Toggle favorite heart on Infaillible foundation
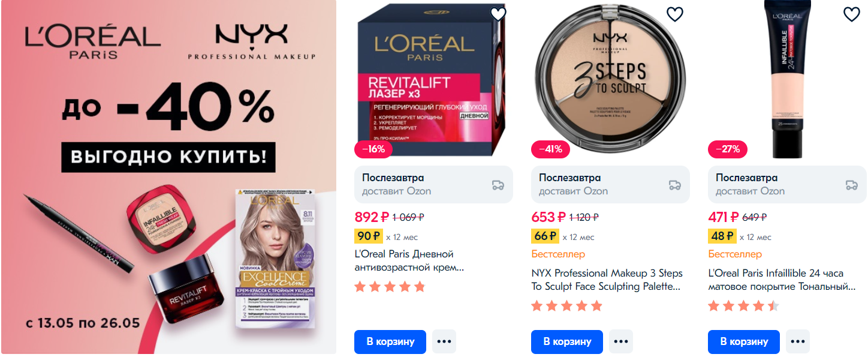This screenshot has width=868, height=357. [x=852, y=14]
